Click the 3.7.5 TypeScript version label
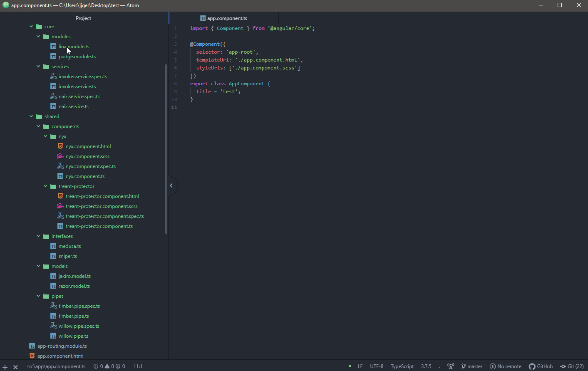Viewport: 588px width, 371px height. 426,366
